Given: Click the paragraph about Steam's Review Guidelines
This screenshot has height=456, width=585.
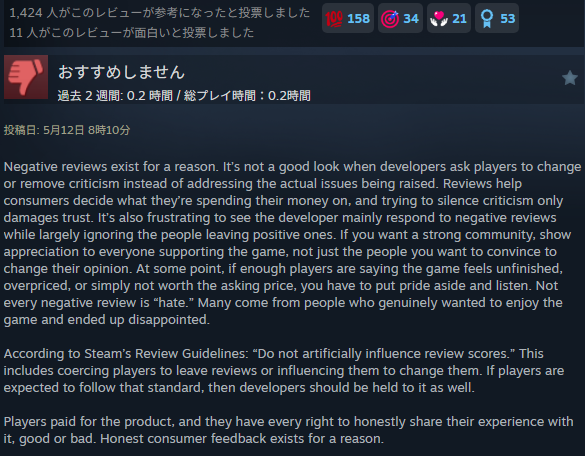Looking at the screenshot, I should 284,371.
